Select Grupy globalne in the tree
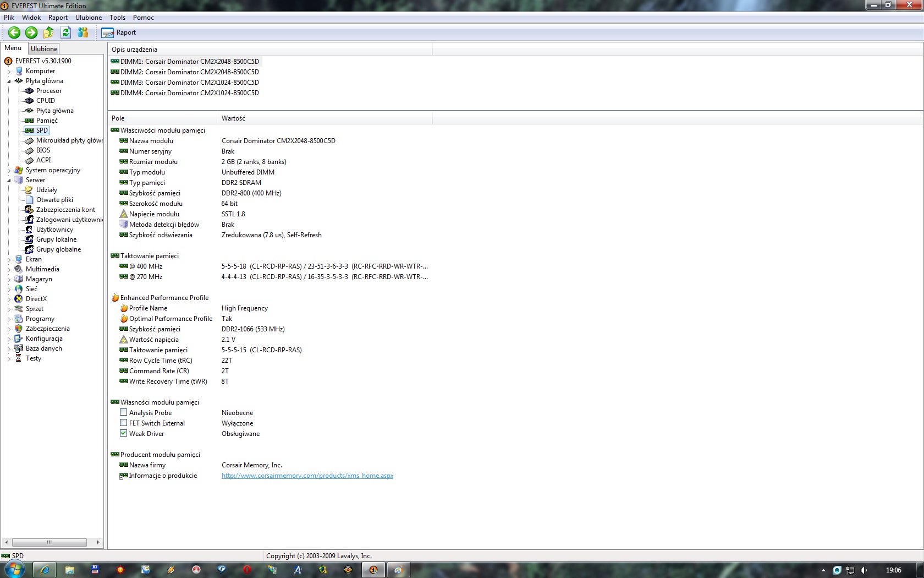The image size is (924, 578). pyautogui.click(x=58, y=249)
